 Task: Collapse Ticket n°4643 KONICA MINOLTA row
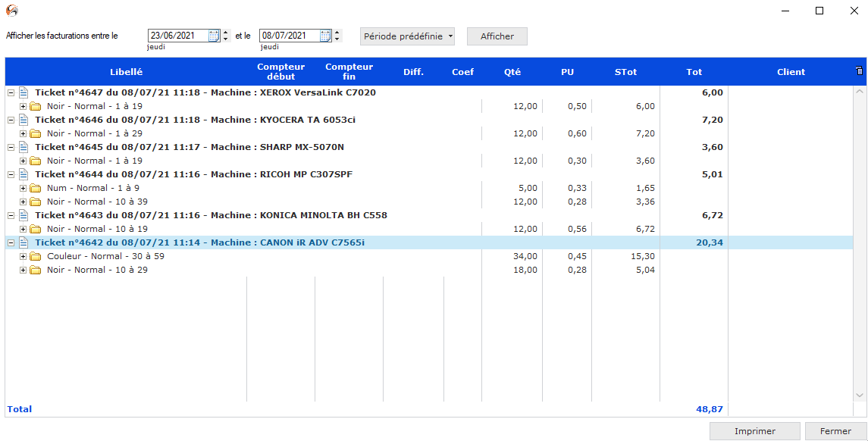click(x=11, y=216)
